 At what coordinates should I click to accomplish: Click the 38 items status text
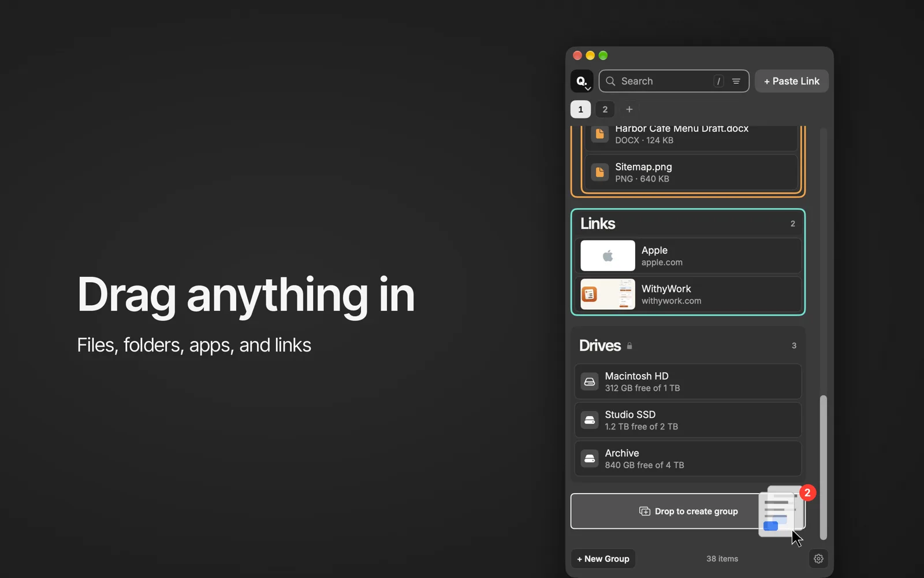click(x=722, y=559)
